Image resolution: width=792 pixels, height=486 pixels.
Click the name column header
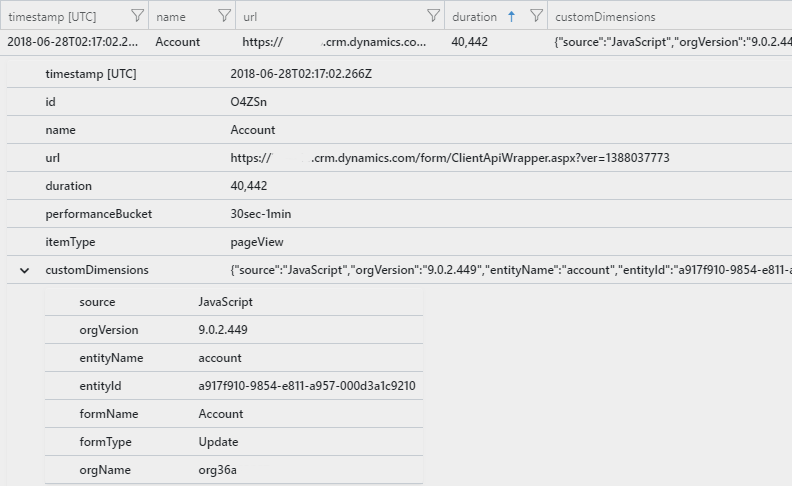171,17
